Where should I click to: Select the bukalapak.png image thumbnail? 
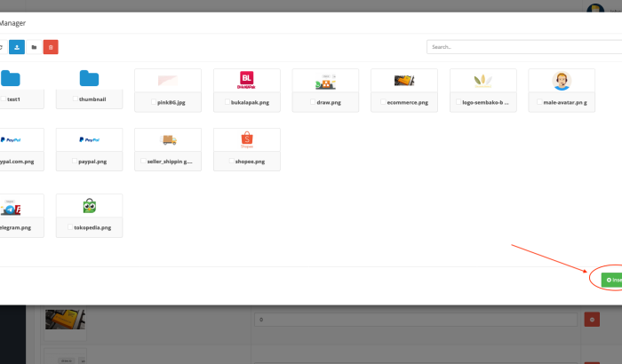point(247,81)
